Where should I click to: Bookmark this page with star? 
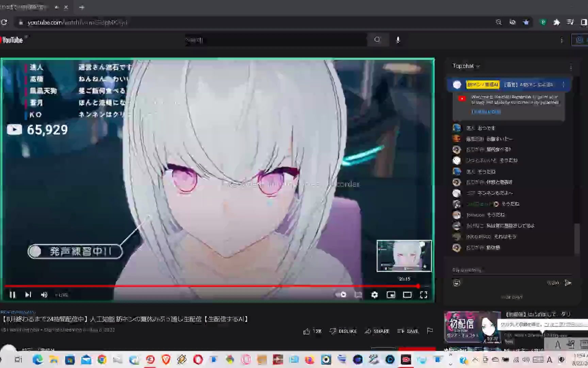click(526, 22)
